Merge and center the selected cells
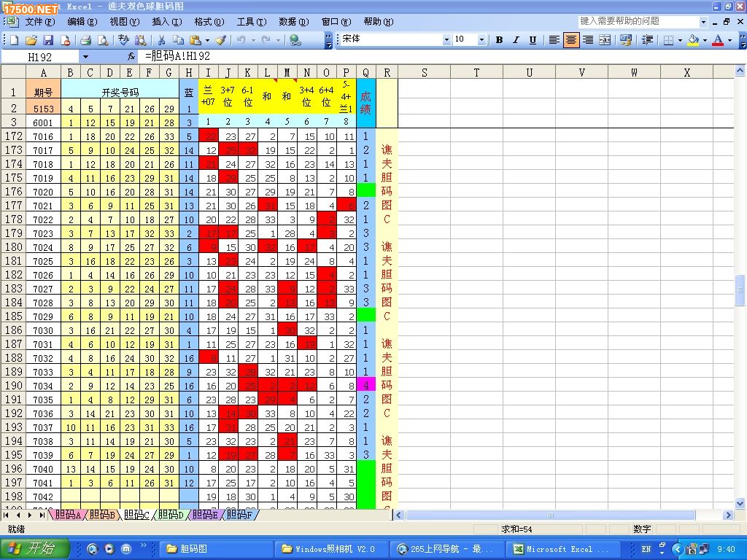 pyautogui.click(x=605, y=40)
